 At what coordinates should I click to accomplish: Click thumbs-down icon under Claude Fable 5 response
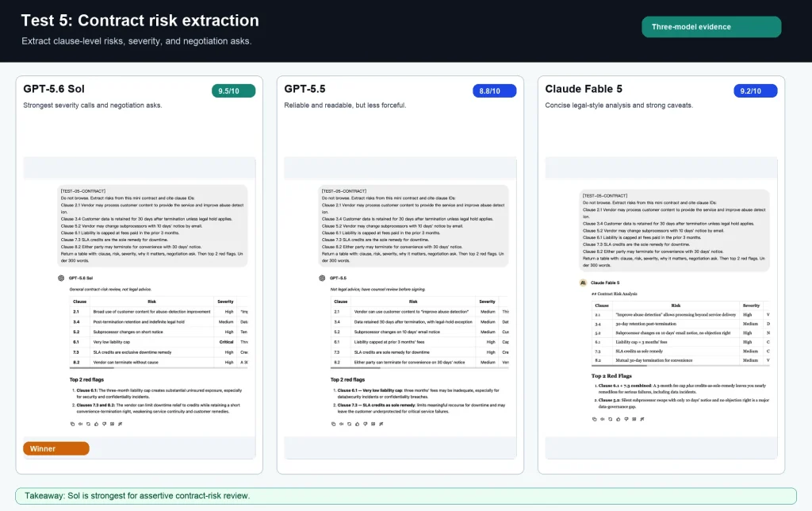click(626, 419)
